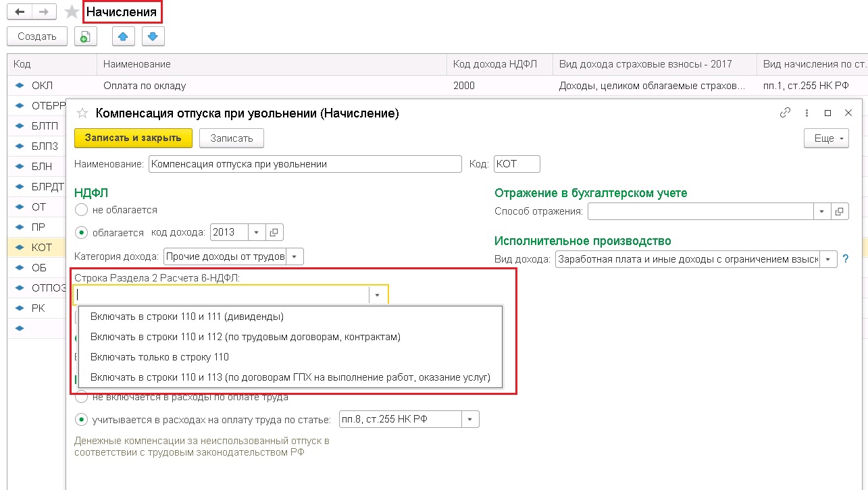Click the Записать button
The image size is (868, 490).
(x=232, y=138)
